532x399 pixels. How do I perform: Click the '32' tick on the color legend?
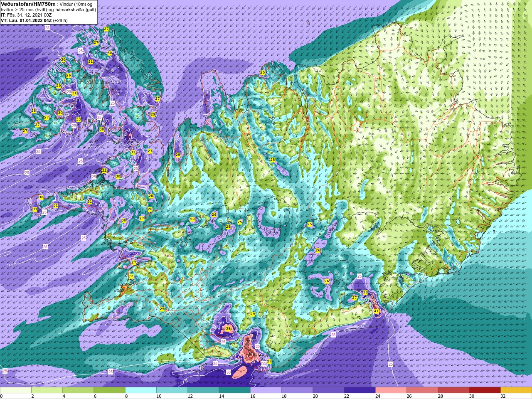[503, 396]
